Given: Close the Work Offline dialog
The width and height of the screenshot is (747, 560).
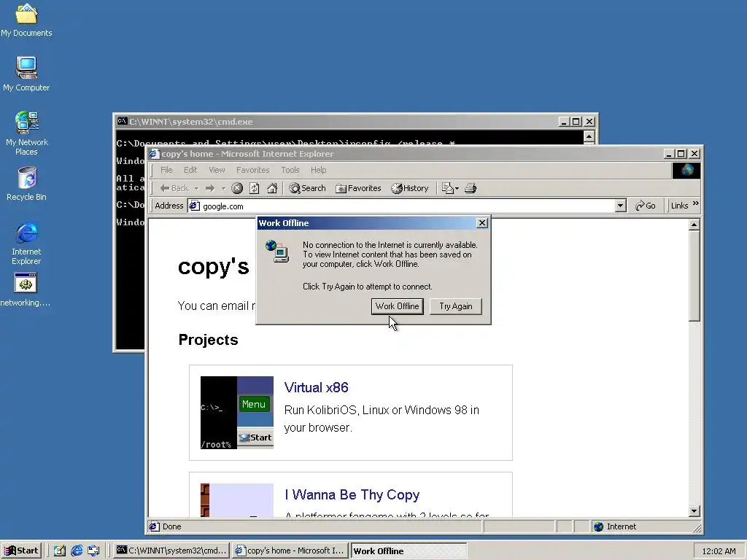Looking at the screenshot, I should coord(482,223).
